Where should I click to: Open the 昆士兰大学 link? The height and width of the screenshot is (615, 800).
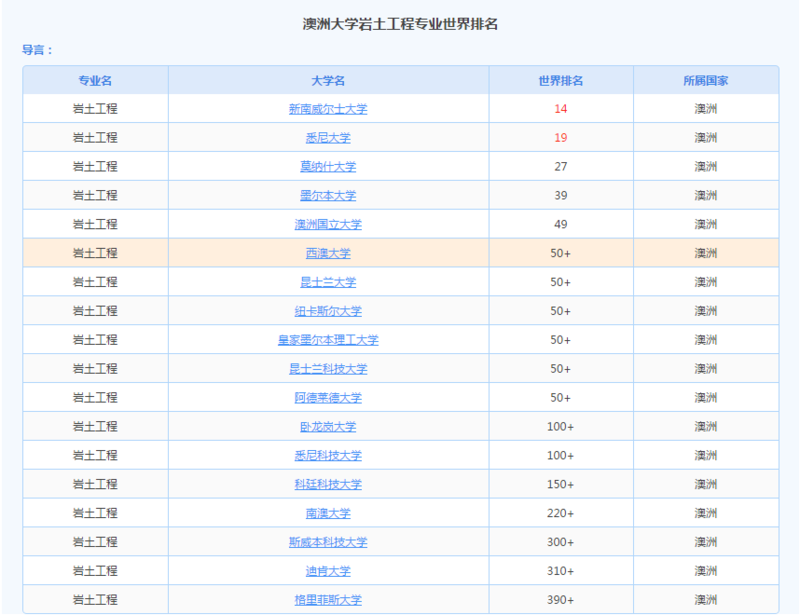(x=328, y=282)
